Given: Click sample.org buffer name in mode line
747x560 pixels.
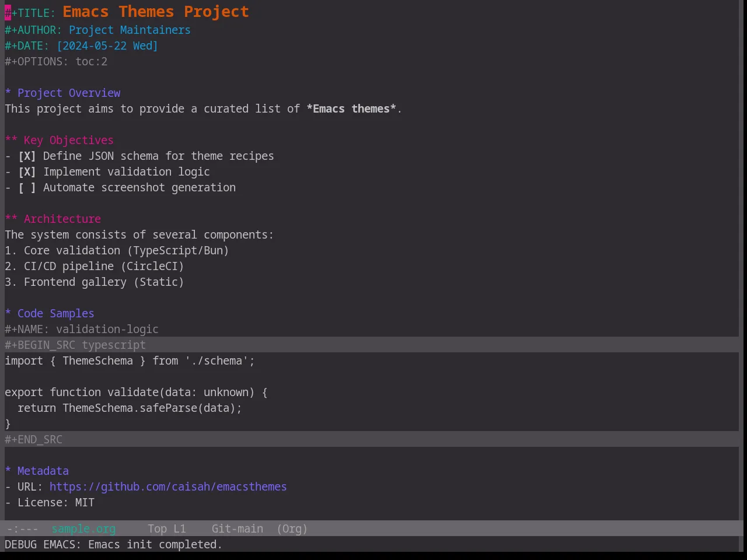Looking at the screenshot, I should [x=83, y=529].
